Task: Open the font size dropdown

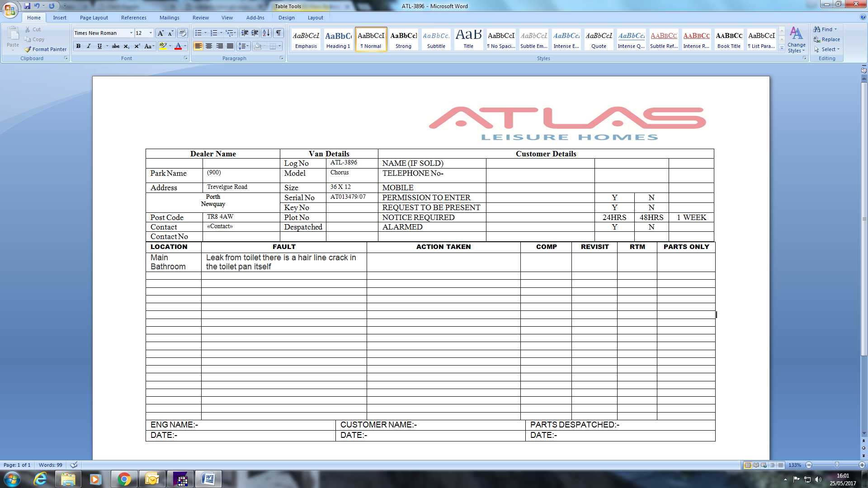Action: [151, 33]
